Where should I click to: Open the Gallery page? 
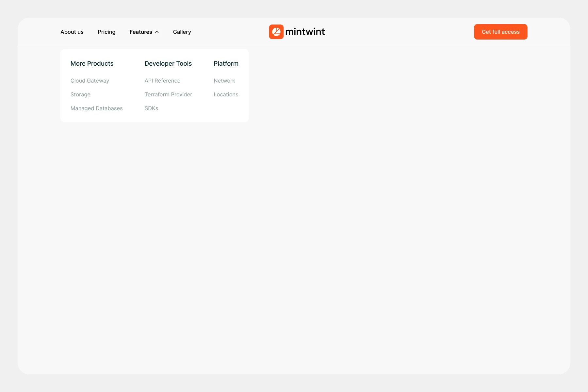(x=182, y=32)
